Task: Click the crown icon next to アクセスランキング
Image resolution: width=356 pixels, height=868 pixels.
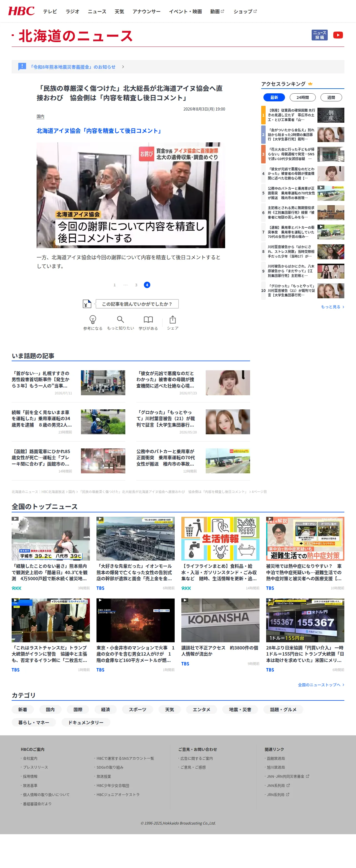Action: 310,84
